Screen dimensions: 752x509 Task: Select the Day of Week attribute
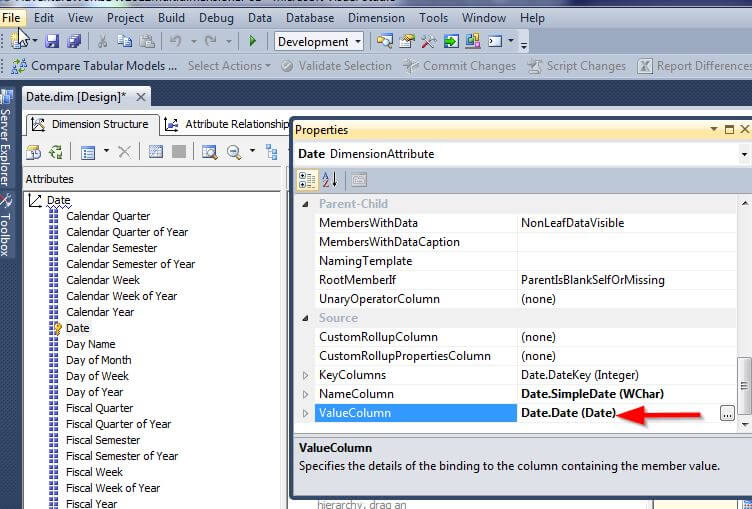[x=97, y=377]
